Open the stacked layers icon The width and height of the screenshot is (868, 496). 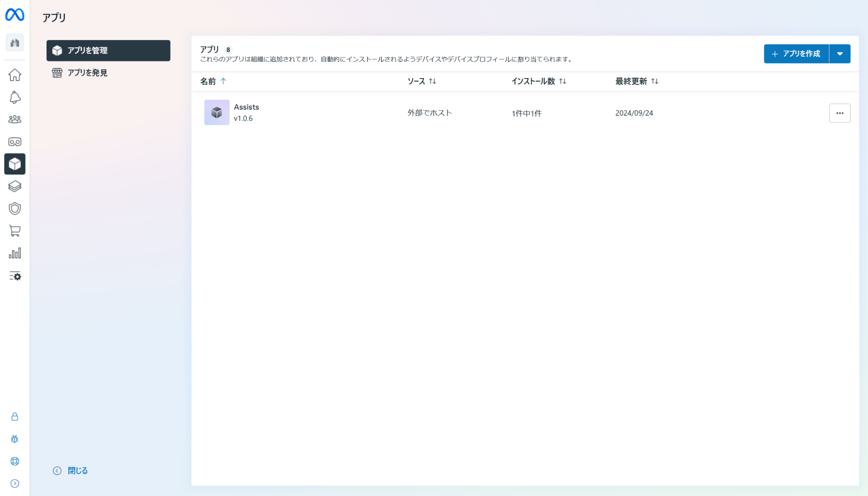pos(15,187)
